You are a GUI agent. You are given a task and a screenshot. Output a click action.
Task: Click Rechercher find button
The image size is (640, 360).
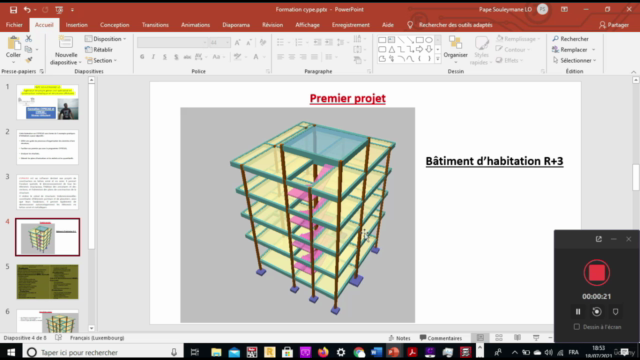[571, 39]
